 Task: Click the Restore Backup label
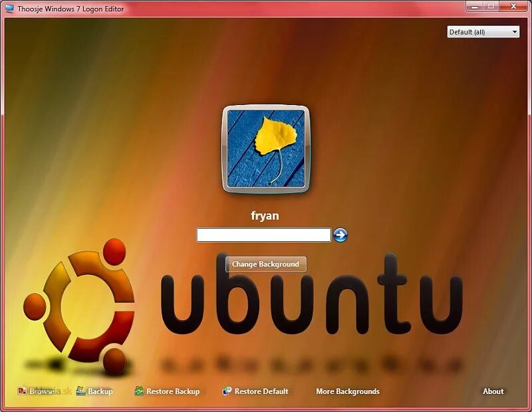pyautogui.click(x=173, y=391)
